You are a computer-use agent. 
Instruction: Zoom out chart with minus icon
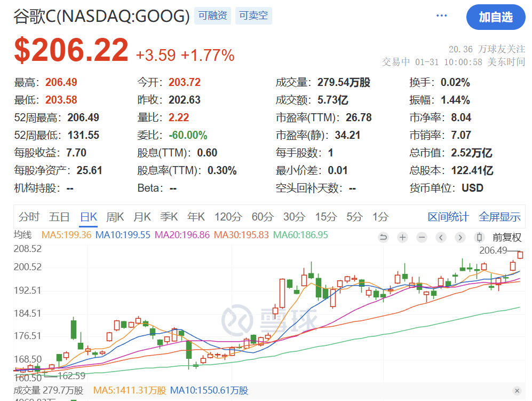coord(422,237)
